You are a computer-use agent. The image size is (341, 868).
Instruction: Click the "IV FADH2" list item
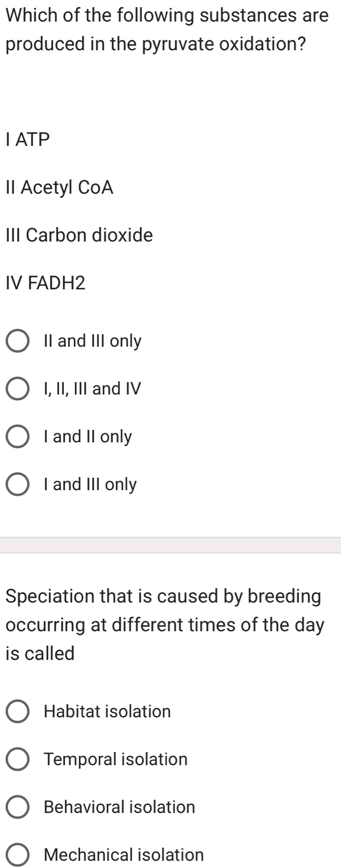[x=45, y=283]
